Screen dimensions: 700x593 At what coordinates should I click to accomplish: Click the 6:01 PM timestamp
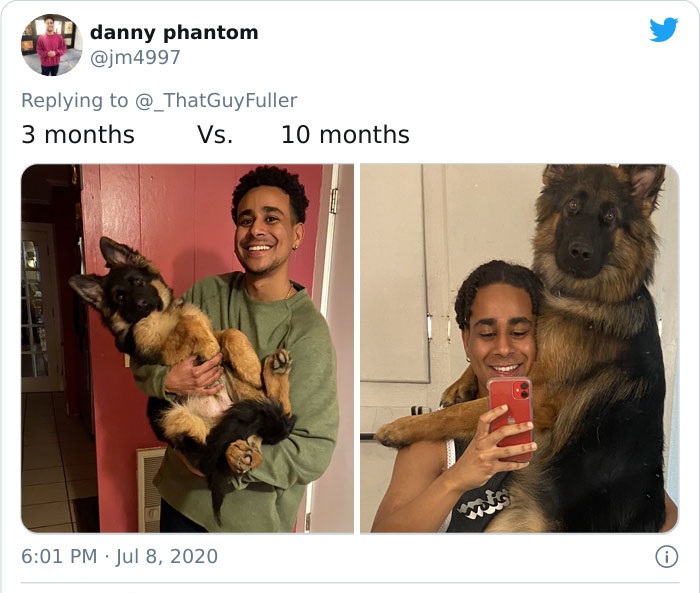point(59,556)
